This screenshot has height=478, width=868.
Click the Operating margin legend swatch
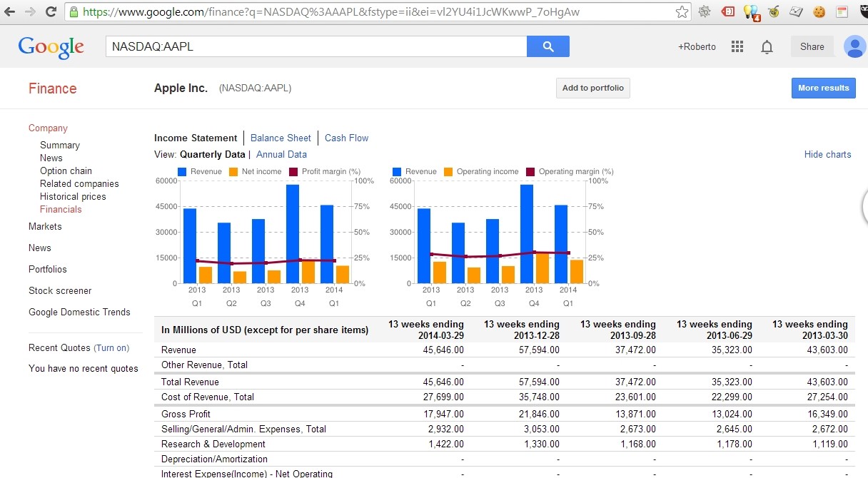530,172
